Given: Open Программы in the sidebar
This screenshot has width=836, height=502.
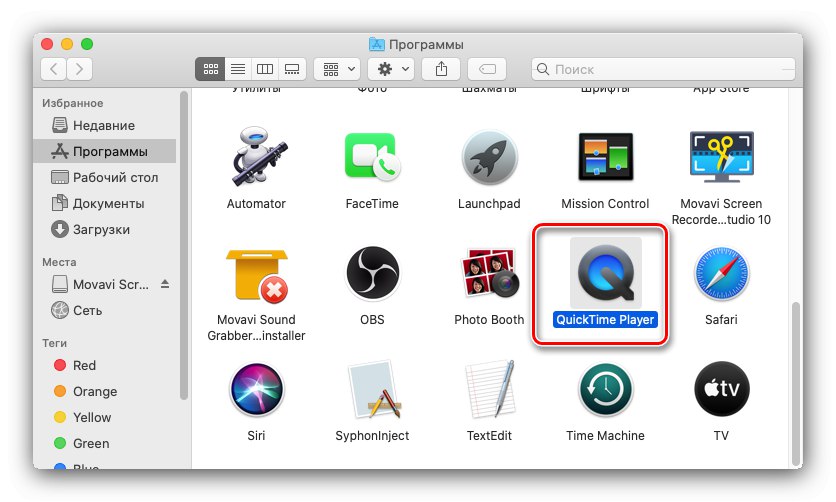Looking at the screenshot, I should pos(104,151).
